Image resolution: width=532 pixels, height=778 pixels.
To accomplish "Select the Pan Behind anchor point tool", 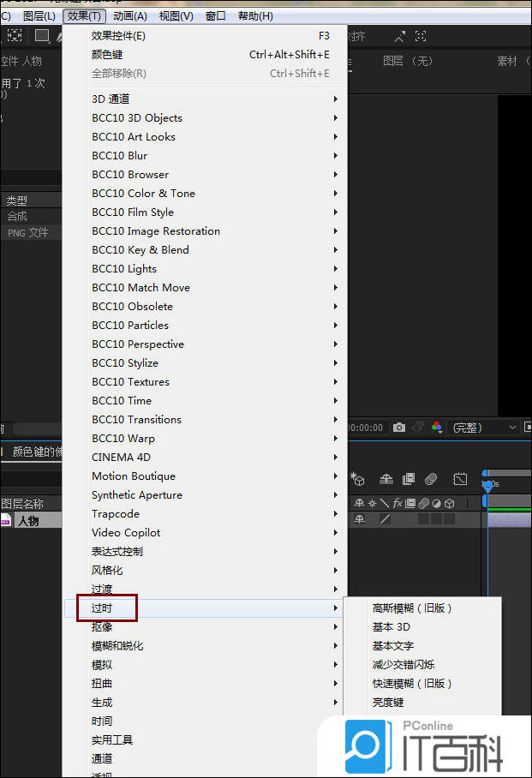I will pos(15,36).
